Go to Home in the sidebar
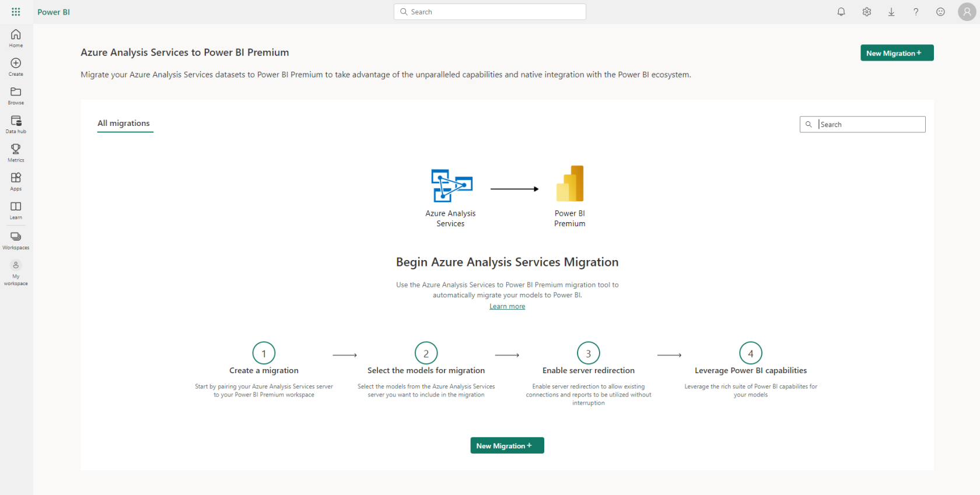Screen dimensions: 980x495 (x=16, y=38)
